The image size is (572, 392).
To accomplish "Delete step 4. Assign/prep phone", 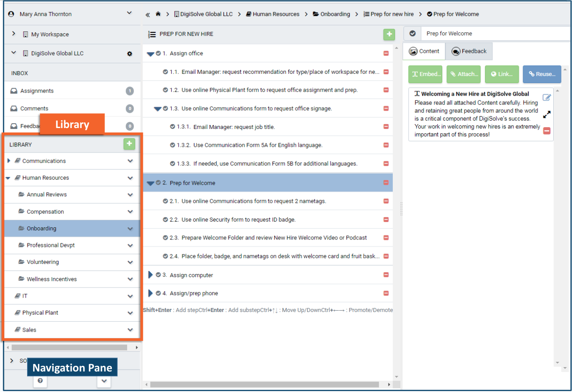I will pos(386,293).
